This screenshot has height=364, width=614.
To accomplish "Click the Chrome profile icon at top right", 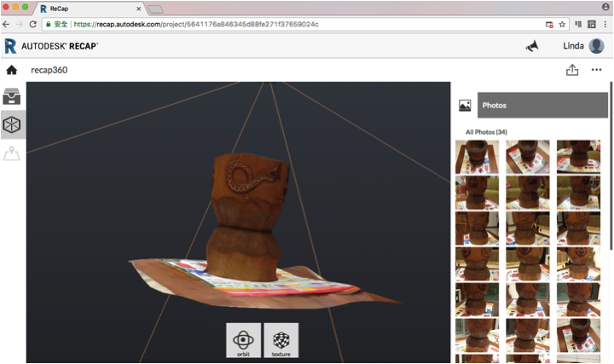I will point(605,7).
